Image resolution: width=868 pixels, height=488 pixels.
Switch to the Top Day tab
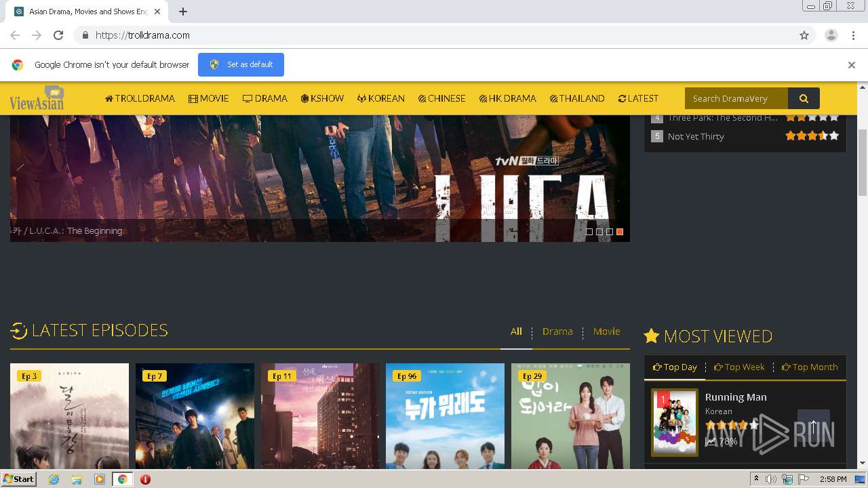pos(675,367)
